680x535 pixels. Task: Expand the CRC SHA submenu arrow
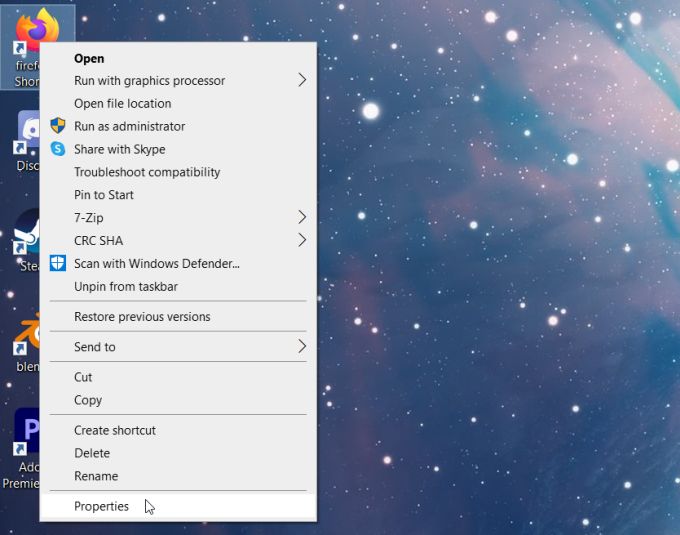(302, 240)
